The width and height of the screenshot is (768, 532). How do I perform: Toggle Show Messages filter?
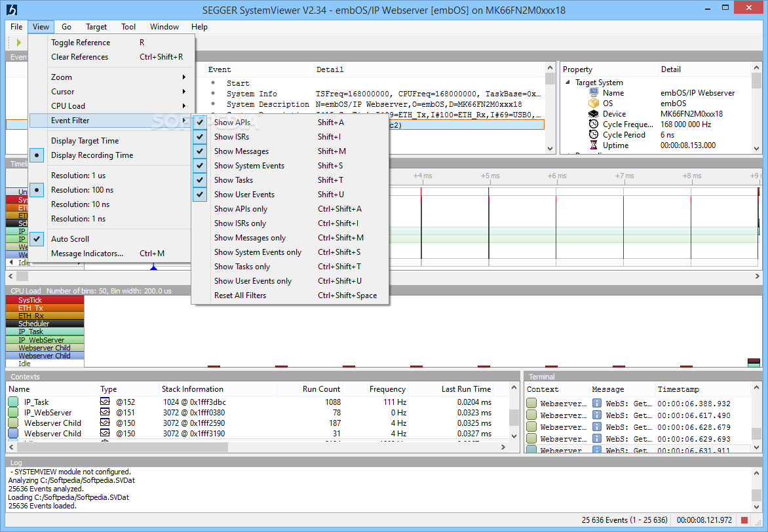click(200, 151)
